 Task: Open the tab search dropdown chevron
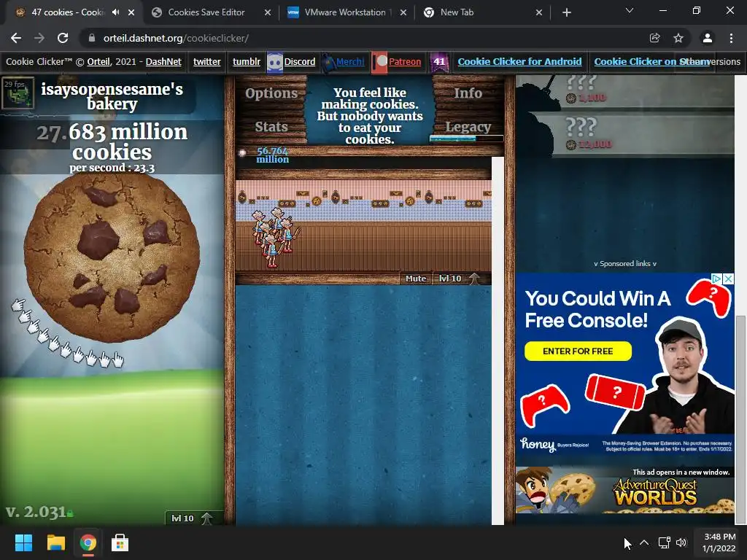tap(630, 10)
